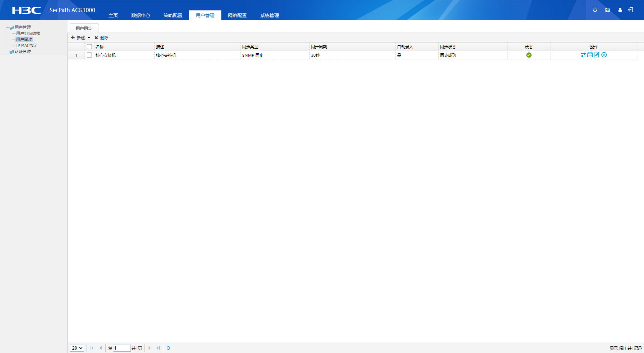This screenshot has width=644, height=353.
Task: Select 用户同步 in the sidebar tree
Action: [24, 40]
